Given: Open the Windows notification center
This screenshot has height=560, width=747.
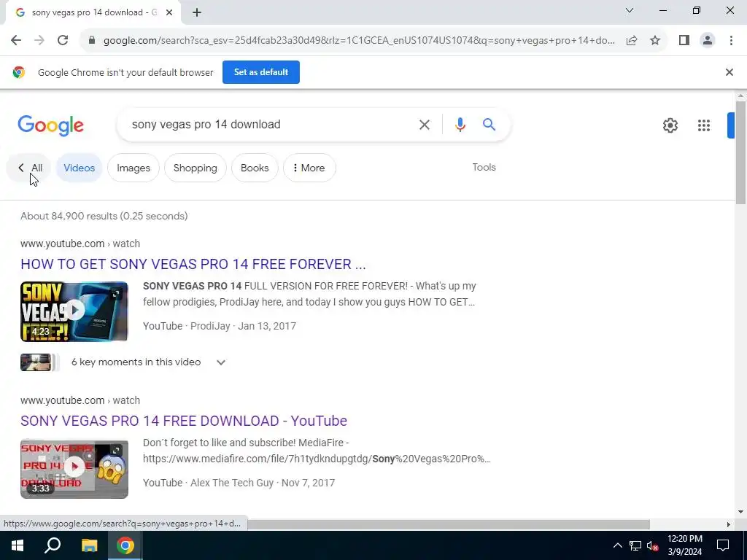Looking at the screenshot, I should (x=723, y=545).
